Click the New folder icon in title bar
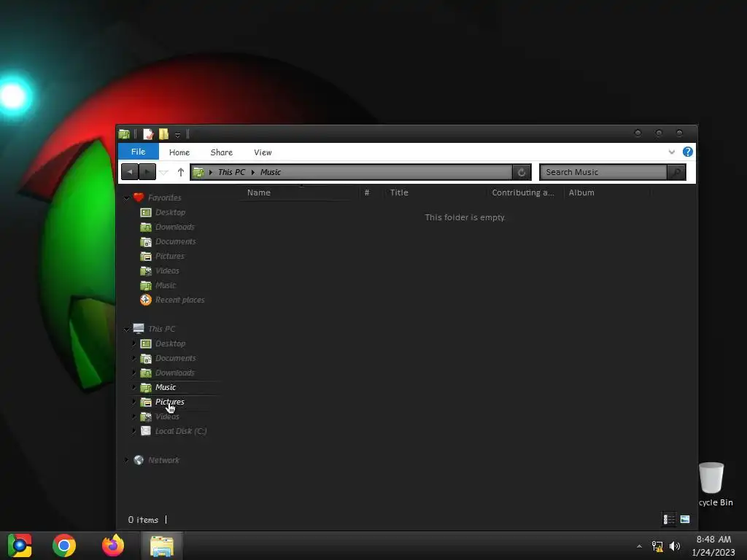The image size is (747, 560). pos(163,134)
